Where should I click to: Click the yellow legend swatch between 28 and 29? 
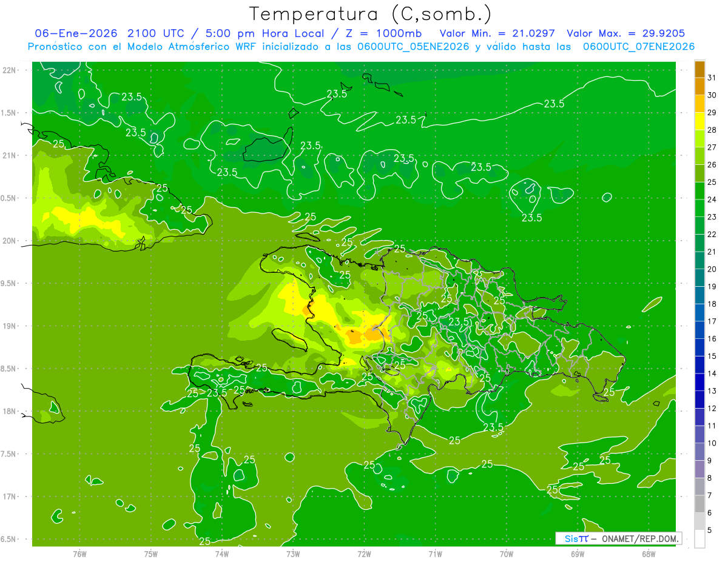point(699,121)
